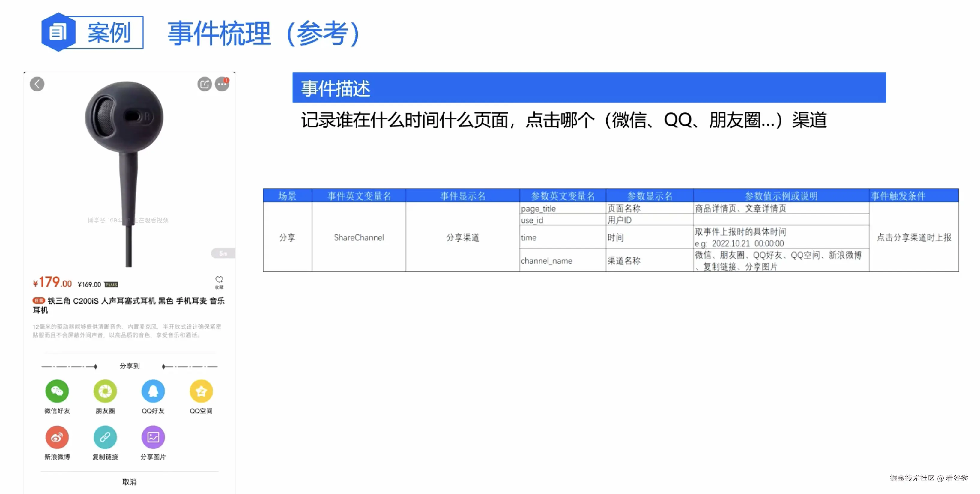Share to 微信好友 via WeChat icon
The image size is (980, 494).
[57, 391]
